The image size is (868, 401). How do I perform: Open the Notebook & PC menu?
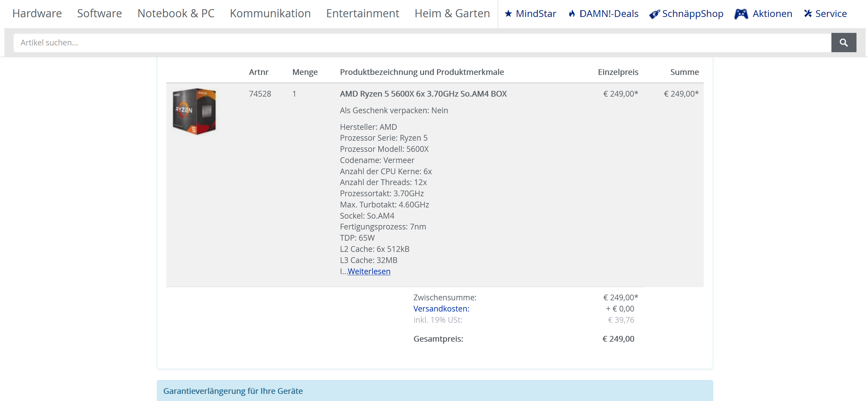176,14
